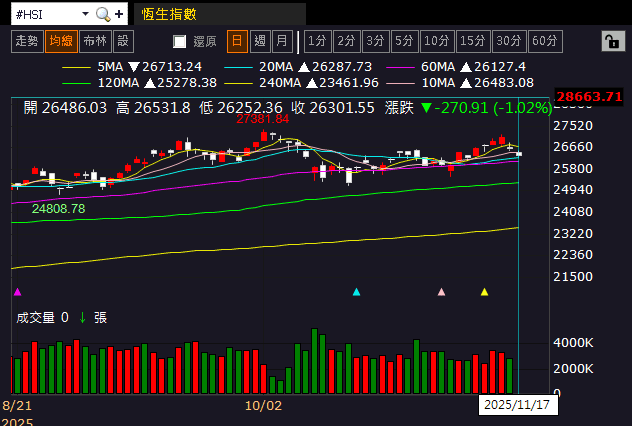Open the 走勢 trend tab
Viewport: 632px width, 426px height.
[27, 41]
